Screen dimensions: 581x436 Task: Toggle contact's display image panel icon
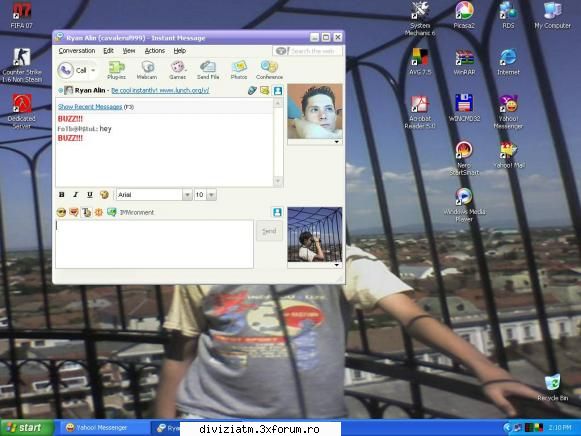click(x=278, y=90)
